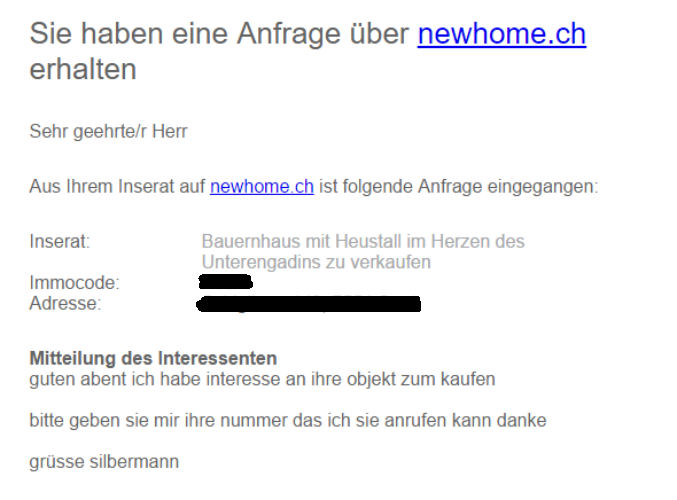The image size is (677, 500).
Task: Click the blacked-out address value
Action: pos(309,304)
